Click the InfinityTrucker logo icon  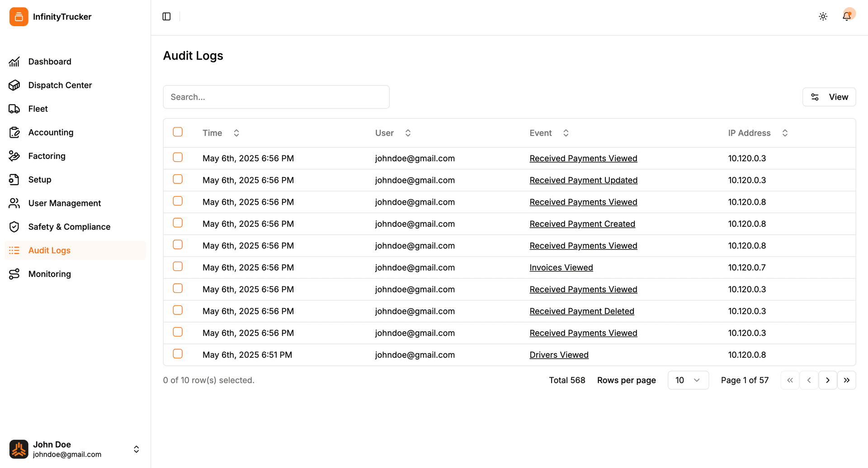(19, 16)
